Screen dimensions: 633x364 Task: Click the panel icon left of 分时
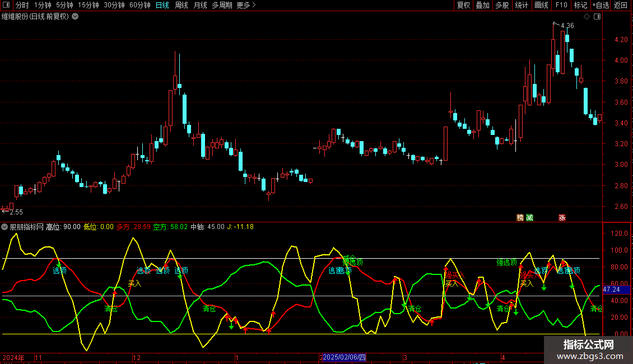click(x=6, y=6)
